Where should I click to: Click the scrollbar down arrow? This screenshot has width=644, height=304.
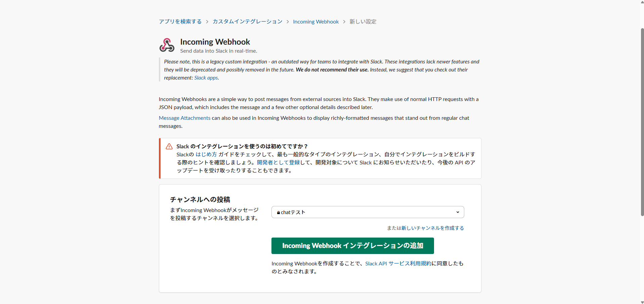click(x=642, y=302)
